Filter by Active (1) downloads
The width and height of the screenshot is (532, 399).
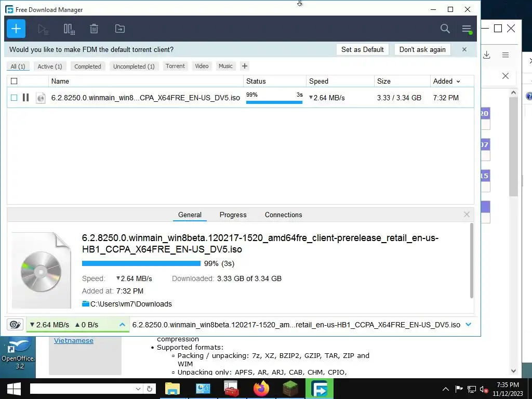(x=50, y=66)
